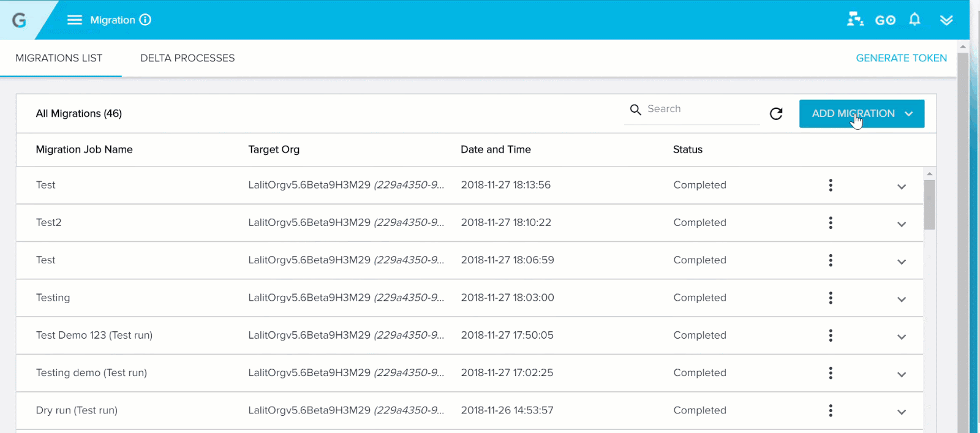Switch to Migrations List tab
980x433 pixels.
tap(59, 58)
